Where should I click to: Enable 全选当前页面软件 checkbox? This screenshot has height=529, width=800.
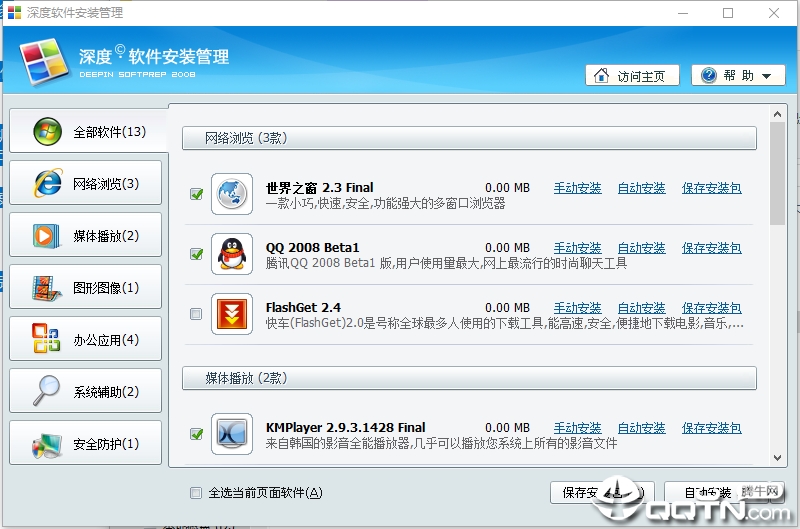(x=196, y=493)
